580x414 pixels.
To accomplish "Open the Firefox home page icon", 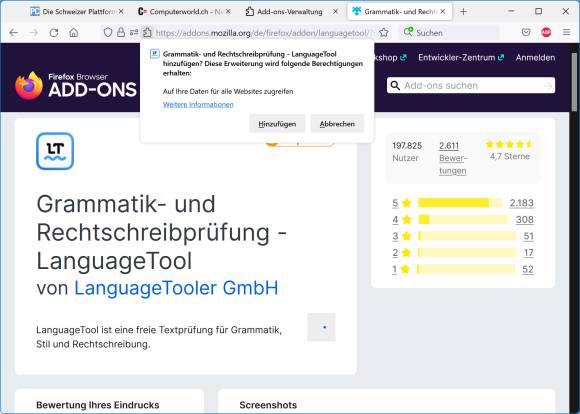I will click(x=74, y=33).
